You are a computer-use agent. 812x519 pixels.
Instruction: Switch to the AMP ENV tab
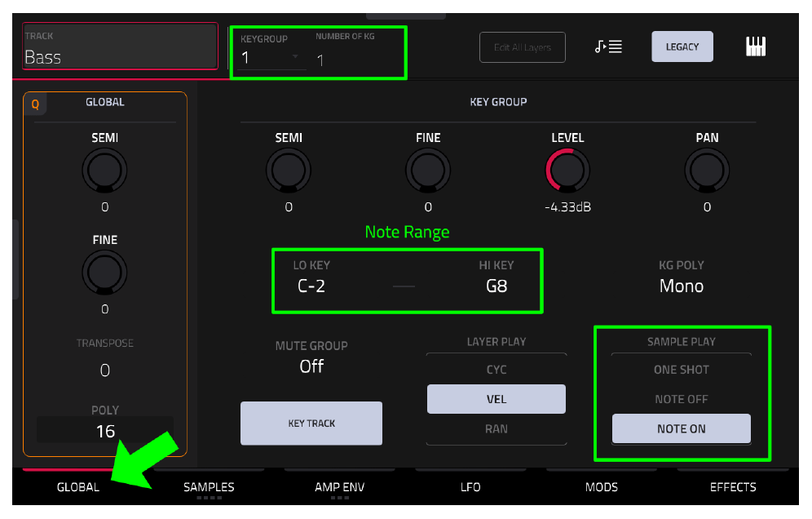click(x=340, y=487)
